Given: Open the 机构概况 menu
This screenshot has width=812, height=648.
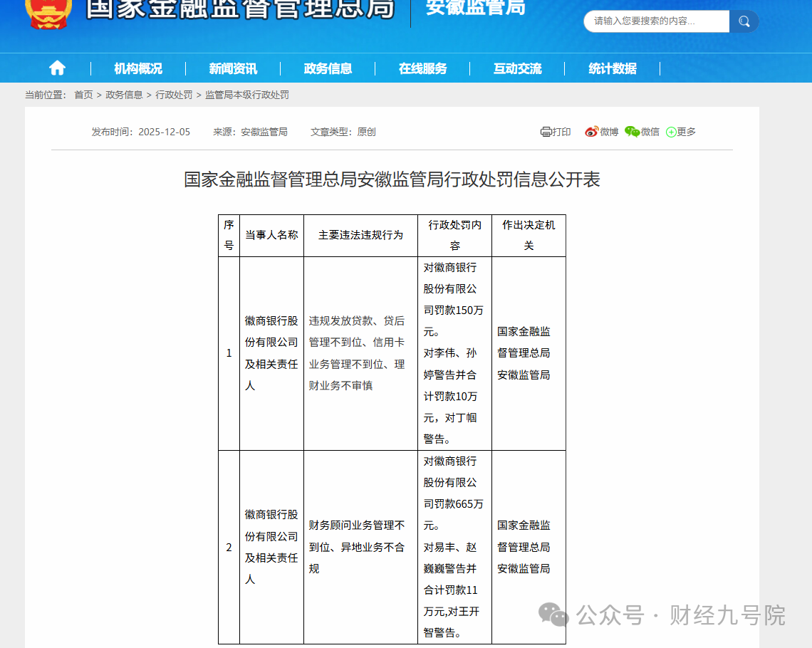Looking at the screenshot, I should coord(138,68).
